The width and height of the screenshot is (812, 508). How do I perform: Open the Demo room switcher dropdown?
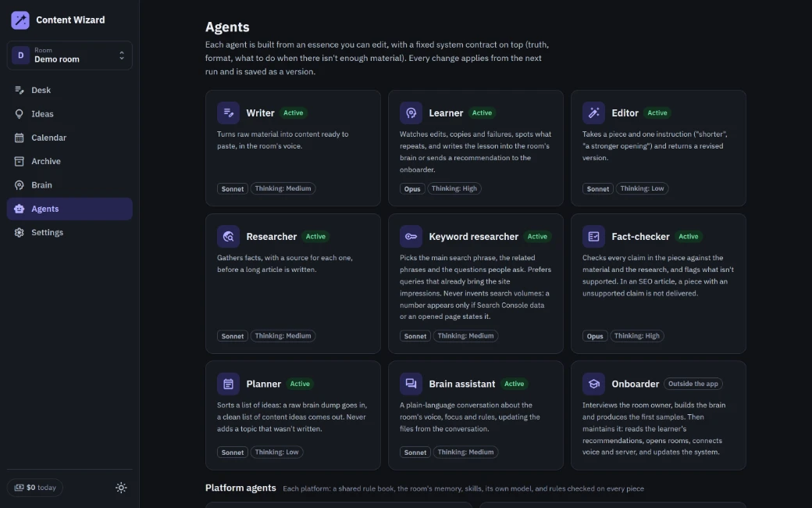[x=69, y=55]
